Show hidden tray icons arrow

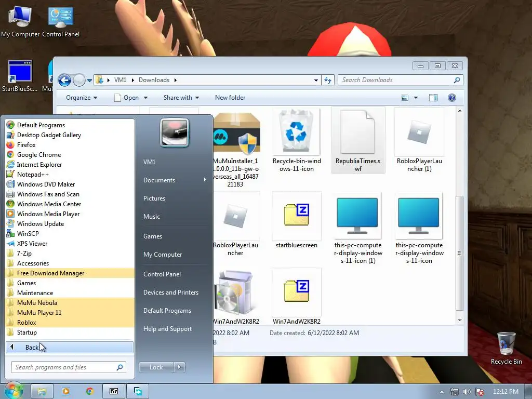pyautogui.click(x=442, y=392)
